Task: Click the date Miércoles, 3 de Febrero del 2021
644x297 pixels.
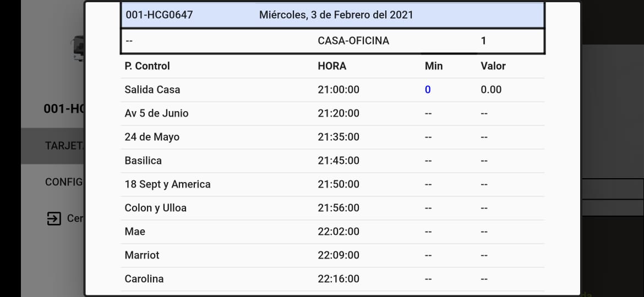Action: [x=336, y=15]
